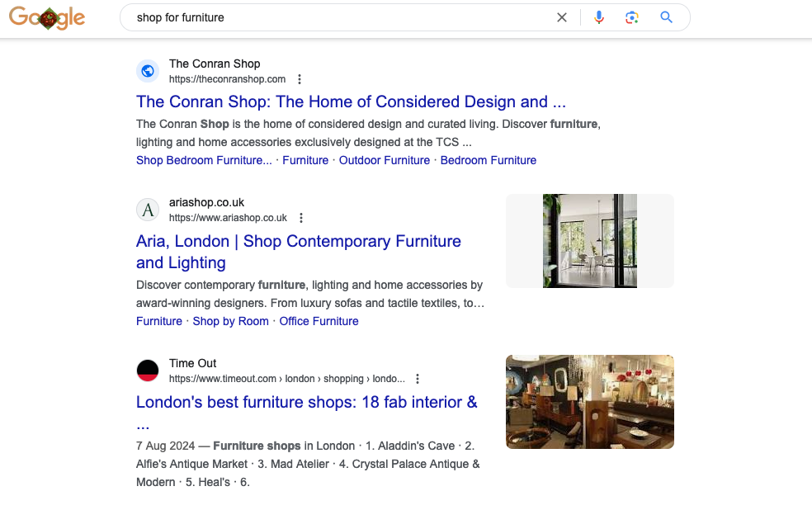Click the magnifying glass search button
This screenshot has width=812, height=510.
coord(667,17)
